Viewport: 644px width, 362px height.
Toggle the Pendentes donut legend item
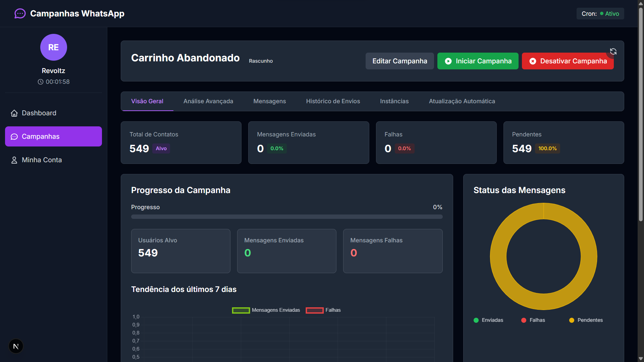(586, 320)
